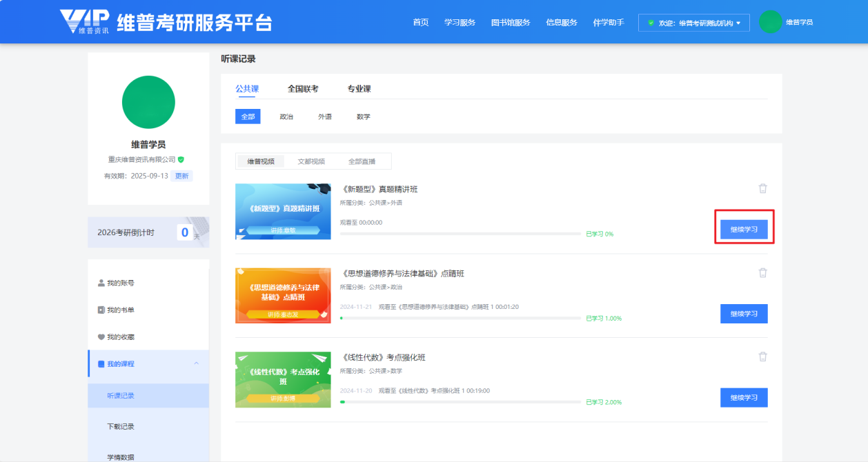Click 继续学习 for 《线性代数》考点强化班
Image resolution: width=868 pixels, height=462 pixels.
click(x=744, y=398)
